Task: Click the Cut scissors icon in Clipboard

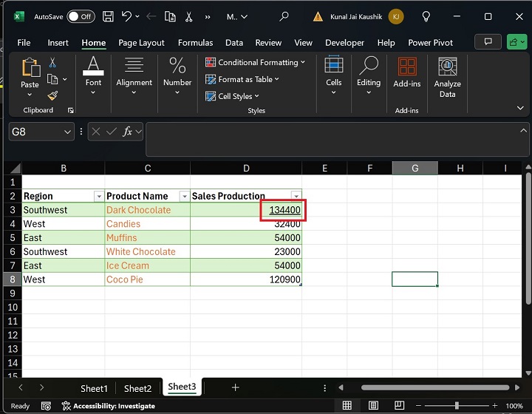Action: click(53, 64)
